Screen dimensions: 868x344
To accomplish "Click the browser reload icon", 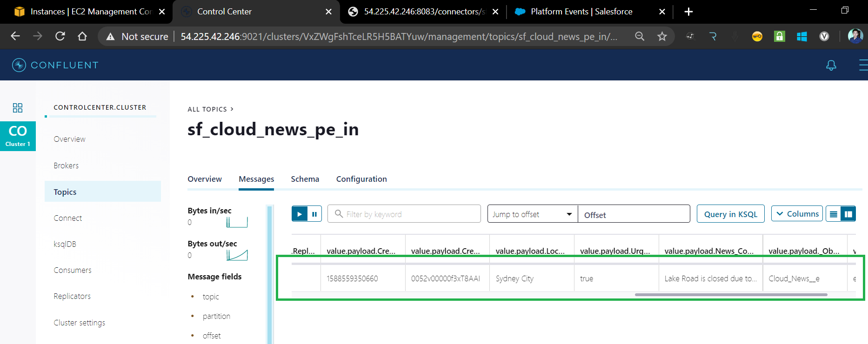I will (60, 36).
